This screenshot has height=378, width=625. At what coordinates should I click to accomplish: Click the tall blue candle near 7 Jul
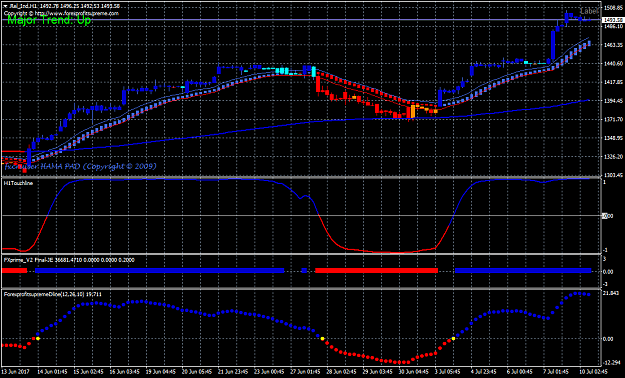click(x=553, y=45)
